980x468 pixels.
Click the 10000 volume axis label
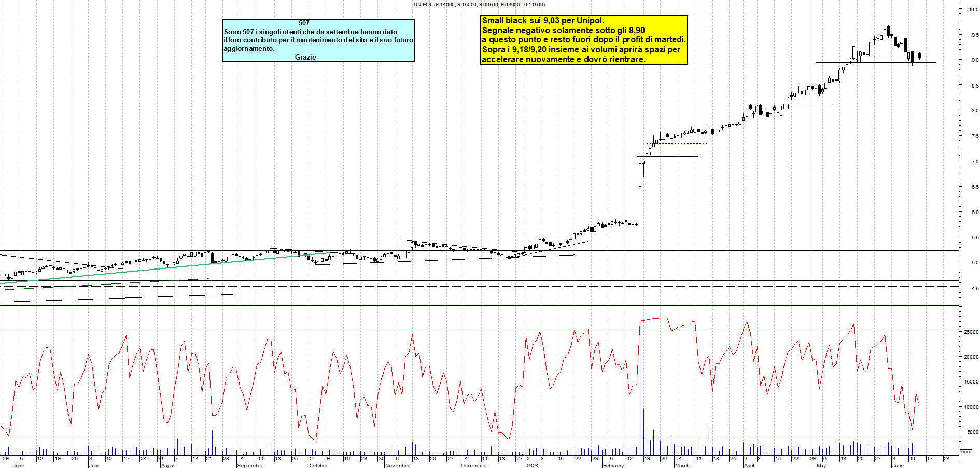point(971,407)
